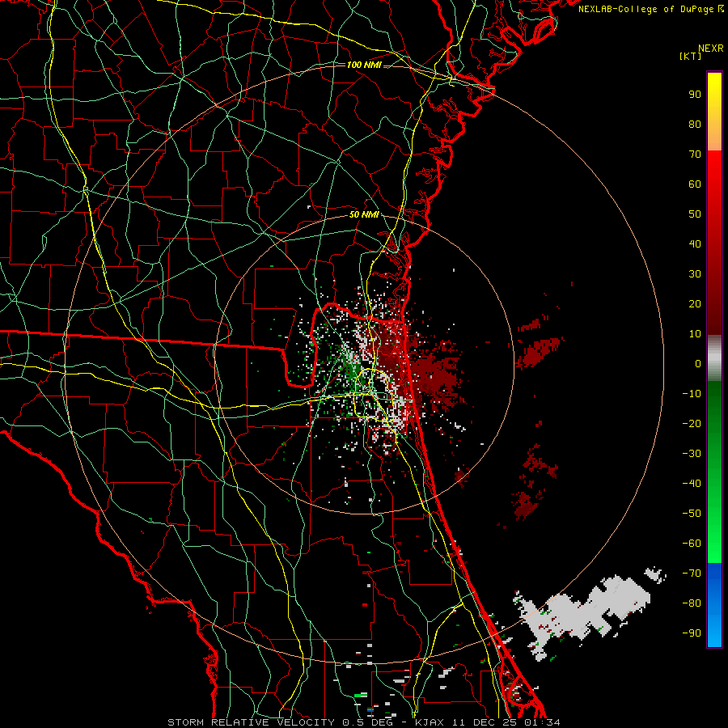Click the gray zero-velocity segment of color bar
This screenshot has height=728, width=728.
714,358
